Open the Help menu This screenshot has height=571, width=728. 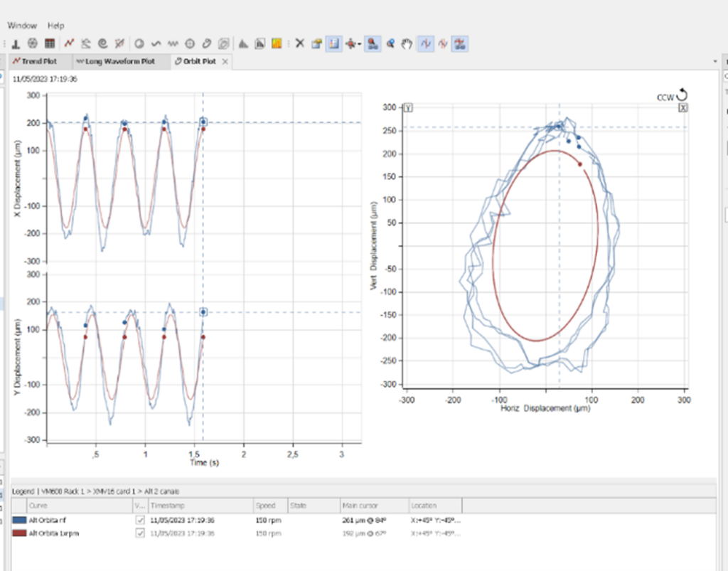coord(55,26)
